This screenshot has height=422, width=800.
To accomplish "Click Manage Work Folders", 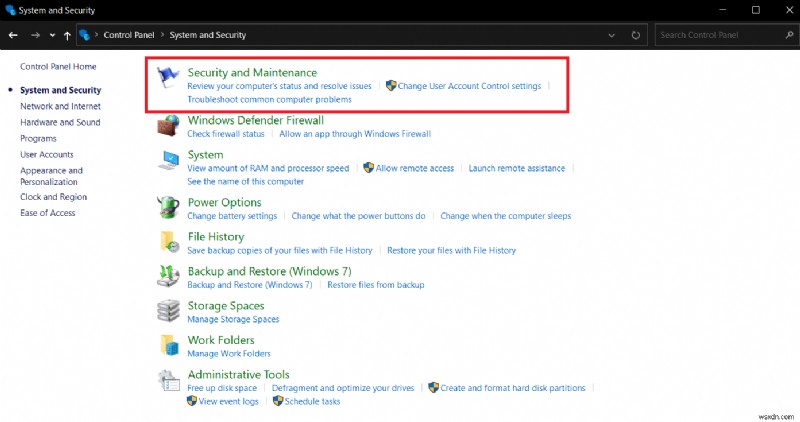I will (229, 353).
